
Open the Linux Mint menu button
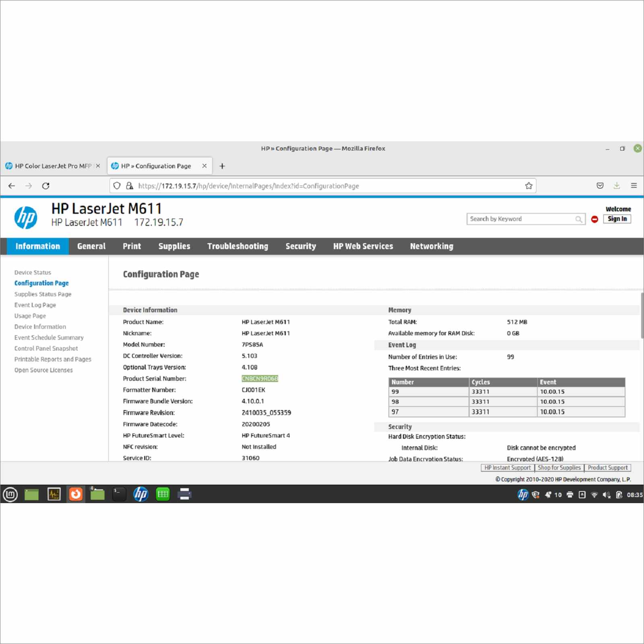(x=10, y=494)
